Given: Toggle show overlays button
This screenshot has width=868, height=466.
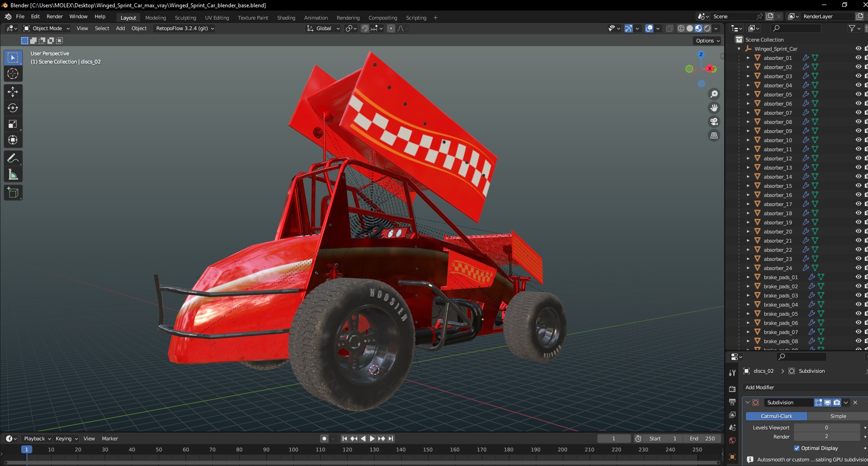Looking at the screenshot, I should [x=649, y=28].
